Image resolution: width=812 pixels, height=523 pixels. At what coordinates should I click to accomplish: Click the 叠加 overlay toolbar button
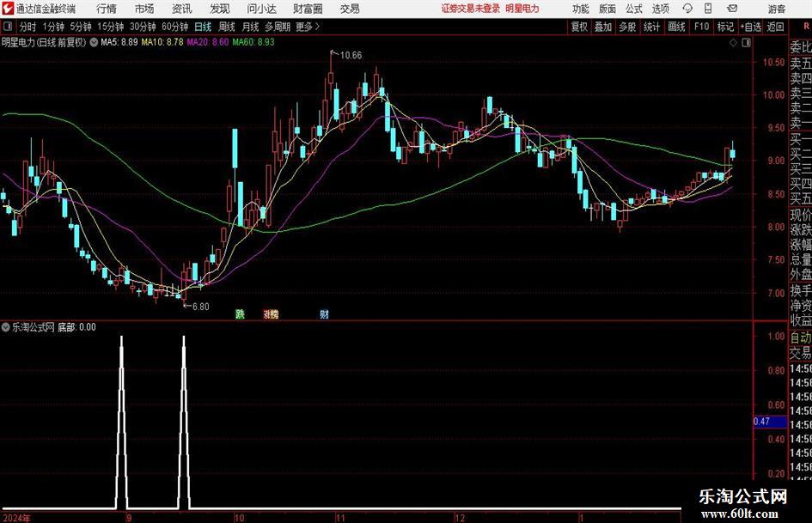click(603, 27)
